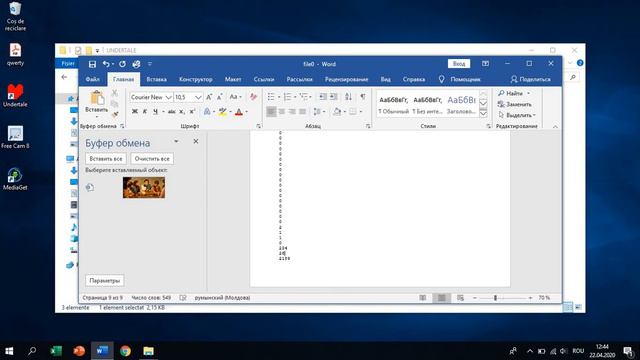The image size is (640, 360).
Task: Save the document with the floppy disk icon
Action: pos(92,64)
